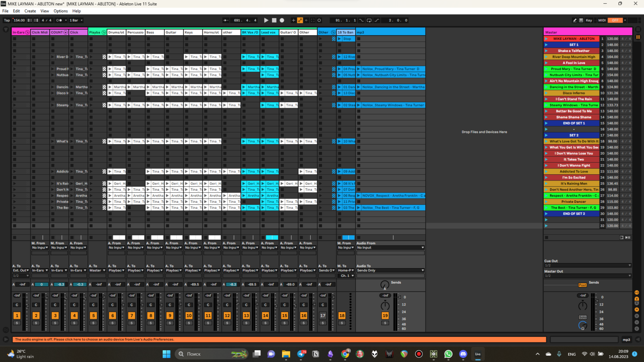Enable Draw Mode pencil icon
The height and width of the screenshot is (362, 644).
click(x=574, y=20)
